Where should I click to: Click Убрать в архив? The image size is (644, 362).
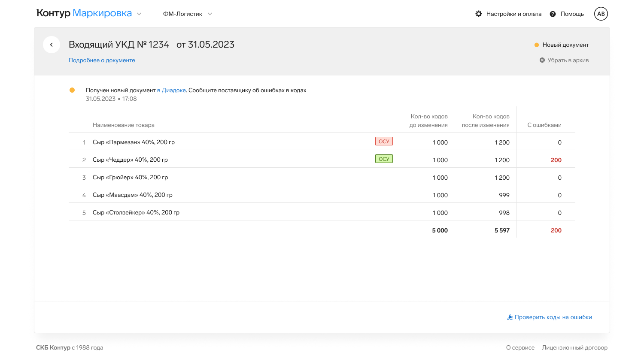point(568,60)
